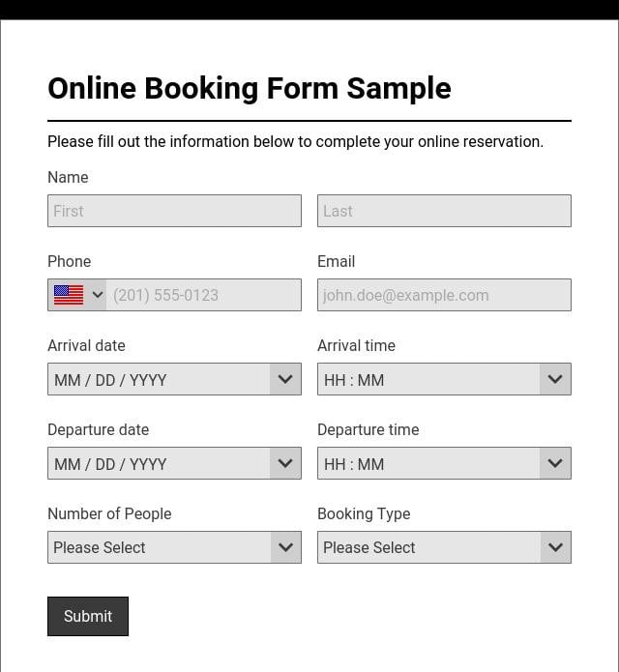Click the Departure time dropdown arrow
The image size is (619, 672).
554,463
